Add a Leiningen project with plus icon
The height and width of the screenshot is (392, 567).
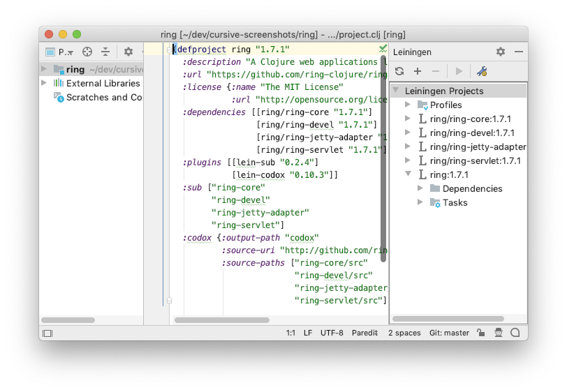[418, 71]
